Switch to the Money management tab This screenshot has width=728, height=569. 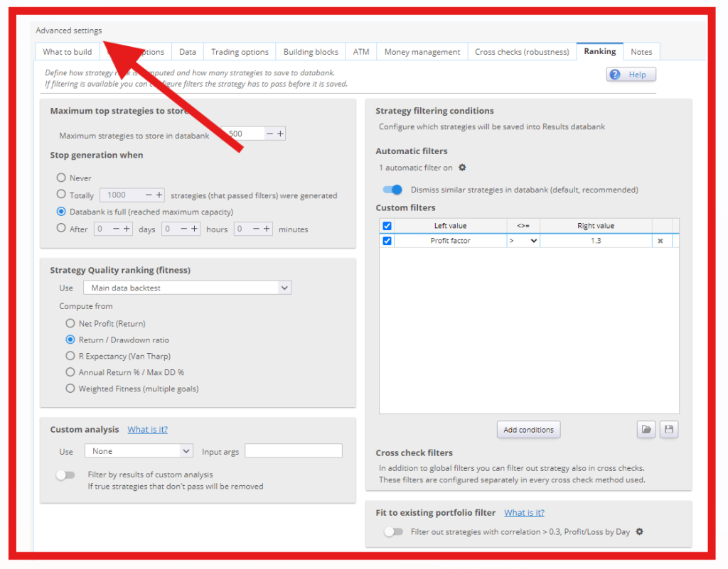tap(422, 52)
